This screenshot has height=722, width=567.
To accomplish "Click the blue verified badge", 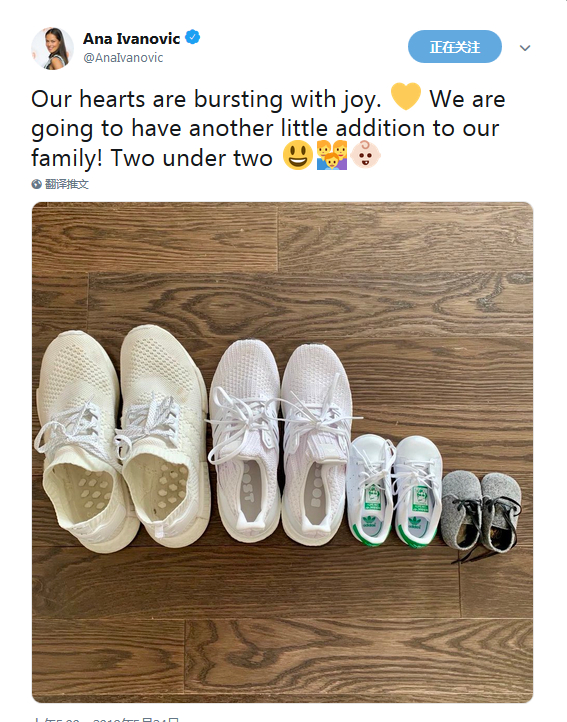I will [193, 37].
